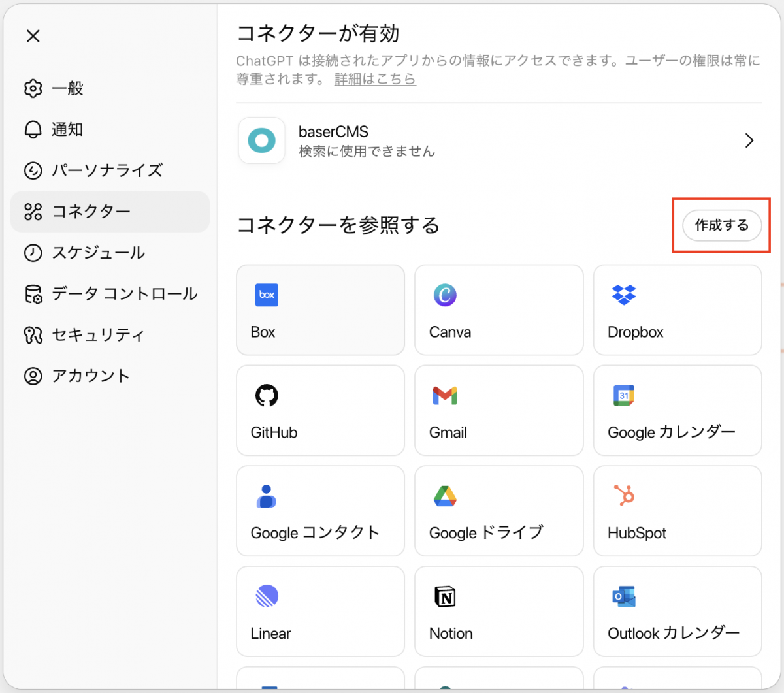
Task: Open the データ コントロール tab
Action: 110,294
